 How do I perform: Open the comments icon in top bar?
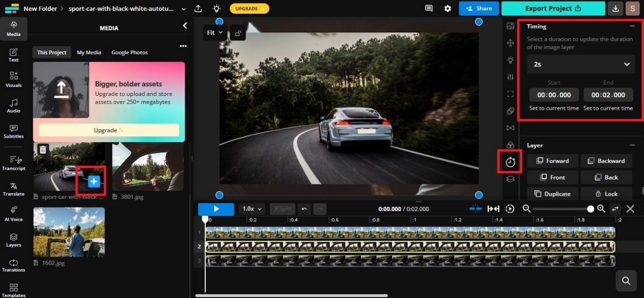pyautogui.click(x=429, y=8)
